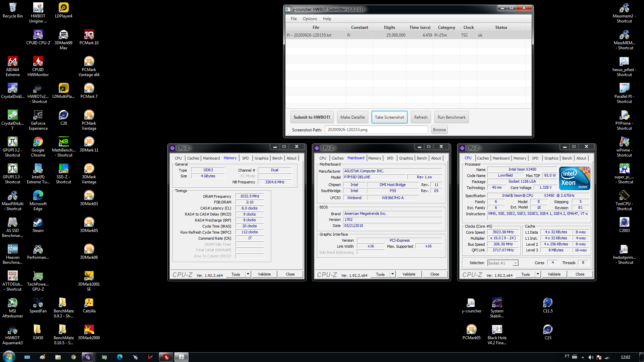644x362 pixels.
Task: Select the Pi - 20200926-120155.txt row
Action: [x=408, y=35]
